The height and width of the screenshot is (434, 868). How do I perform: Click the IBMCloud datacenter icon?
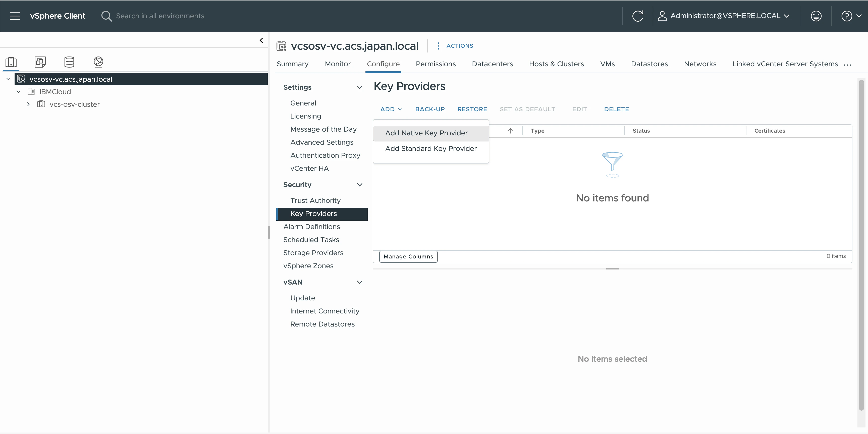click(x=31, y=92)
